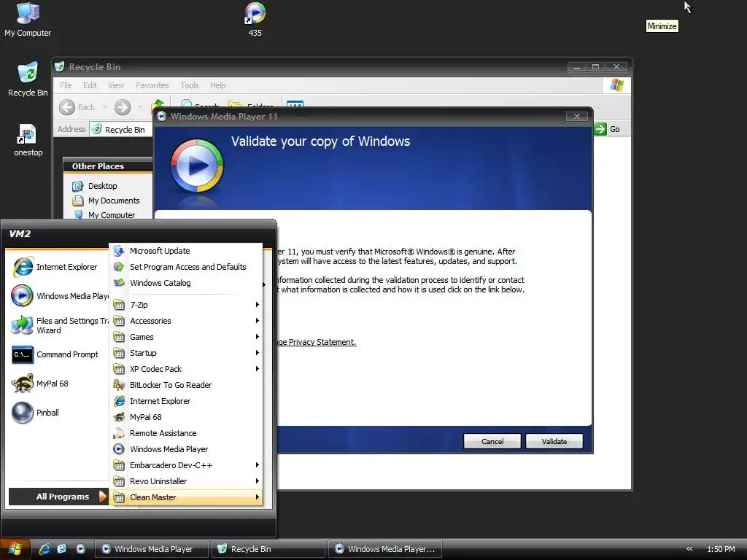747x560 pixels.
Task: Switch to truncated Windows Media Player… taskbar button
Action: (385, 549)
